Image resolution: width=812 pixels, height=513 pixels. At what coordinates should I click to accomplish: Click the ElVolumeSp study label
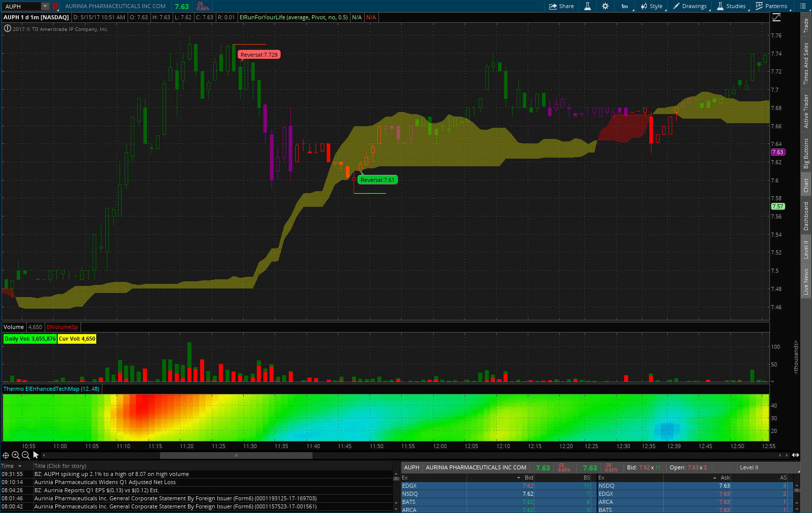62,327
